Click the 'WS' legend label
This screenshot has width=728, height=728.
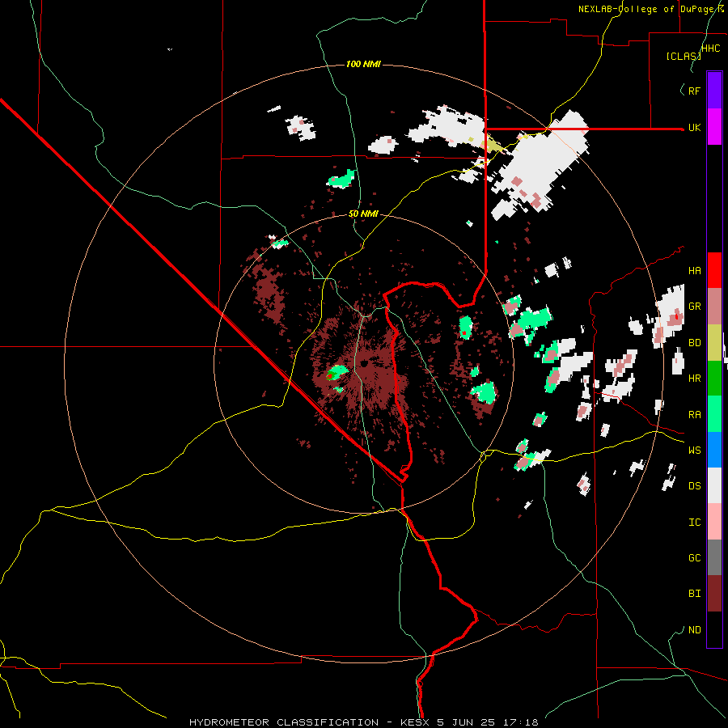coord(694,451)
